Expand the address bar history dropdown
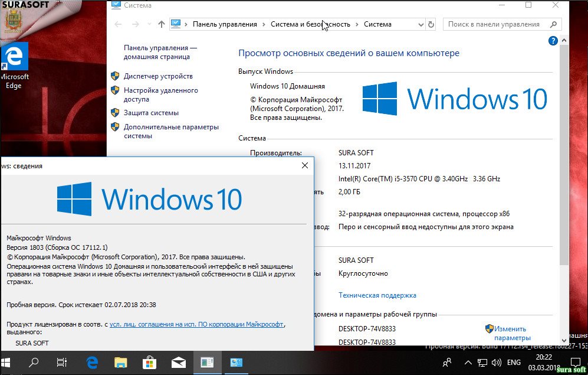 coord(421,24)
